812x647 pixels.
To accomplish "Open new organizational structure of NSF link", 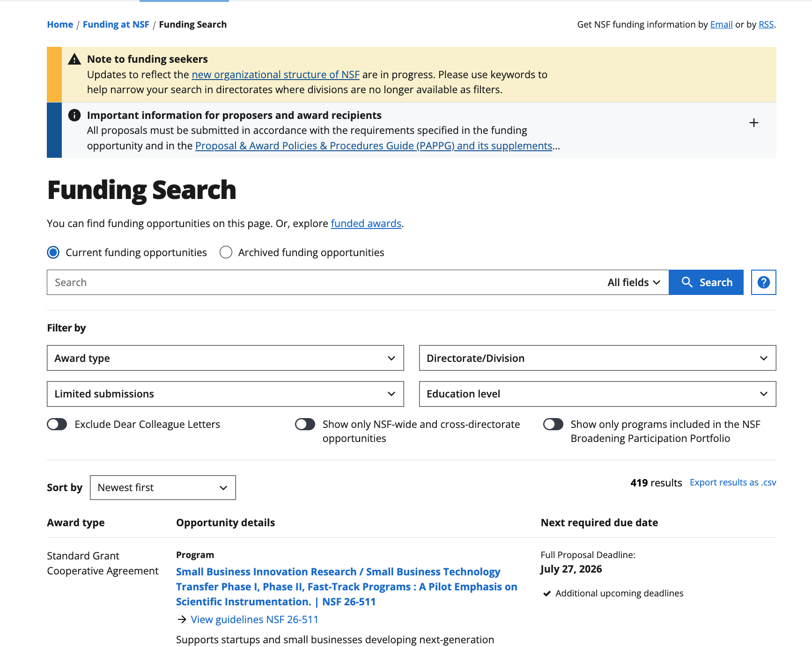I will (275, 74).
